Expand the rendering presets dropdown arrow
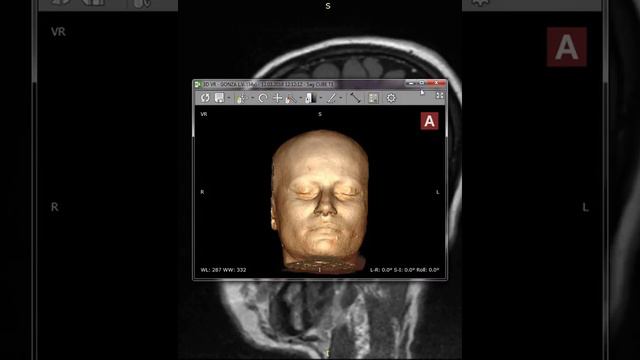640x360 pixels. pyautogui.click(x=320, y=98)
